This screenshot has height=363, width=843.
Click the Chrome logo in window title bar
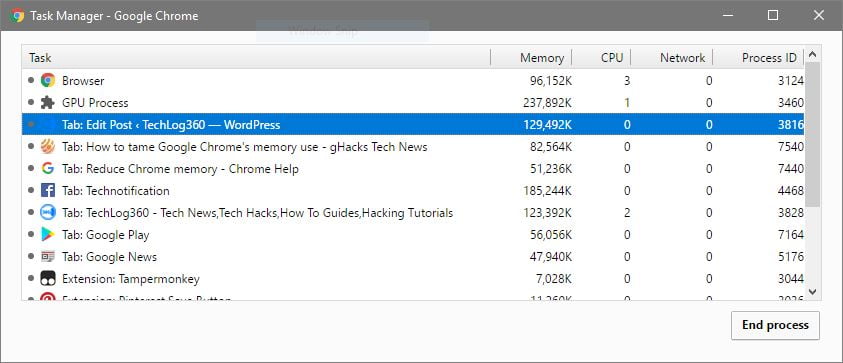[17, 16]
